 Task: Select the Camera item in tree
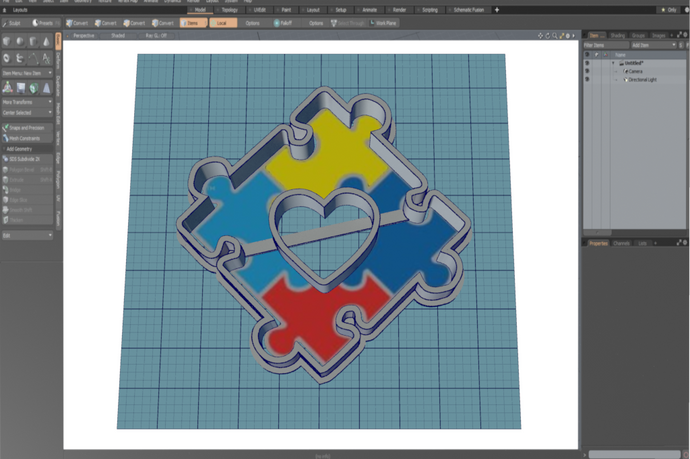[x=635, y=71]
